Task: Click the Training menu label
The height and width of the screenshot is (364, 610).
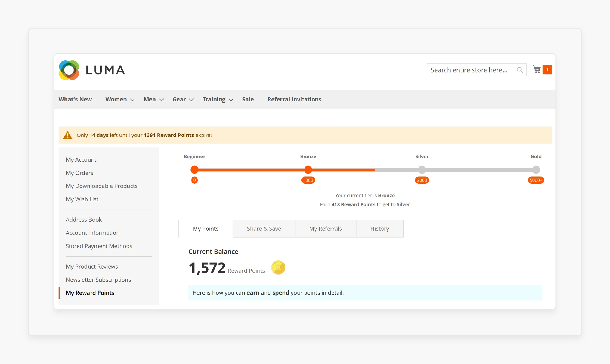Action: click(214, 99)
